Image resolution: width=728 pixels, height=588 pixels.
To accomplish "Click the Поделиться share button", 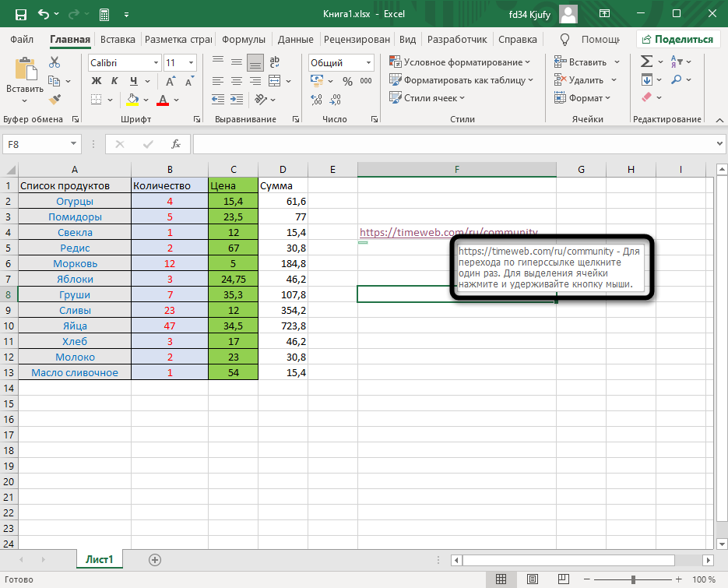I will (677, 40).
